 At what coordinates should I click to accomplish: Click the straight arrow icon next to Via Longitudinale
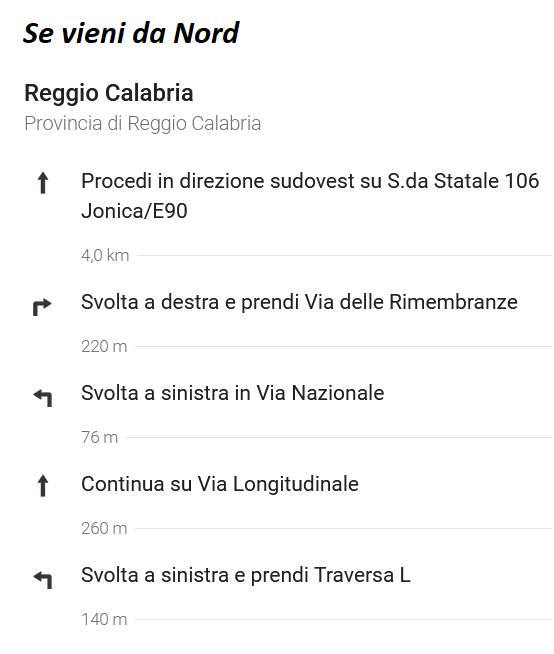tap(43, 486)
